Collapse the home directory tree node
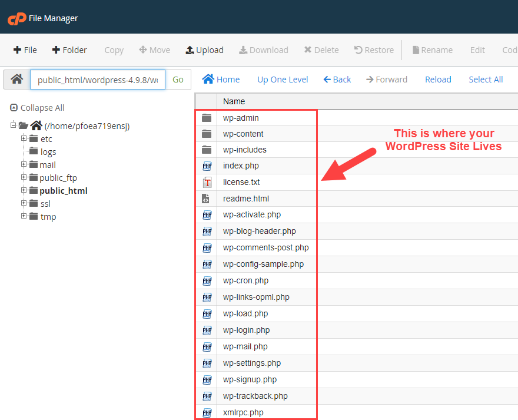Image resolution: width=518 pixels, height=420 pixels. (x=13, y=125)
